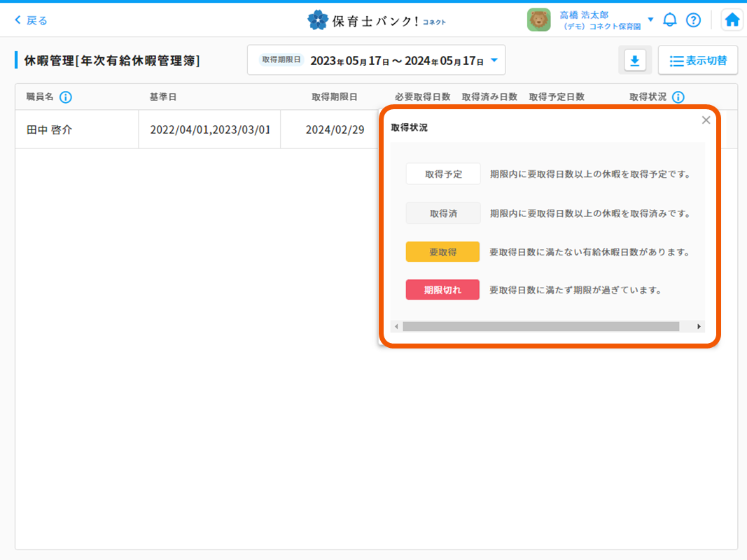Click the 取得予定 status badge
Image resolution: width=747 pixels, height=560 pixels.
point(442,174)
